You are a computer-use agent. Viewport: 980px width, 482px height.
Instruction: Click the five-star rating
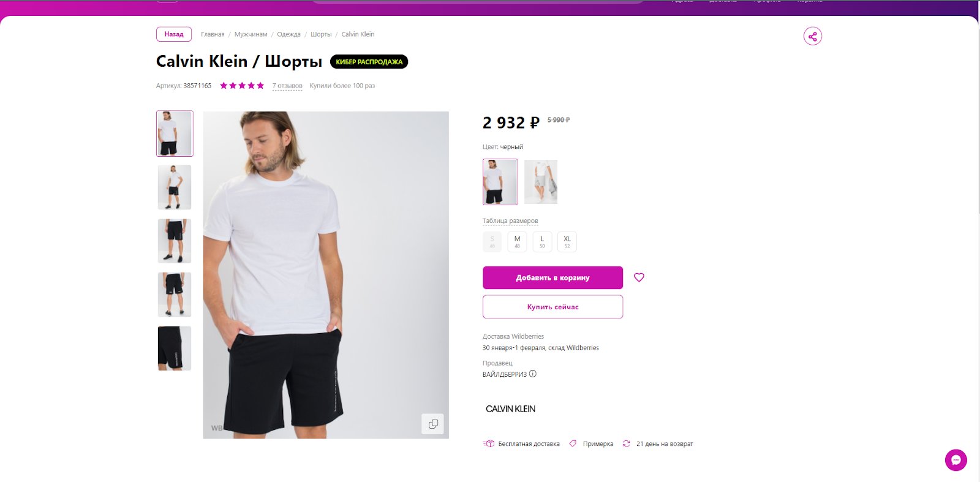(242, 86)
